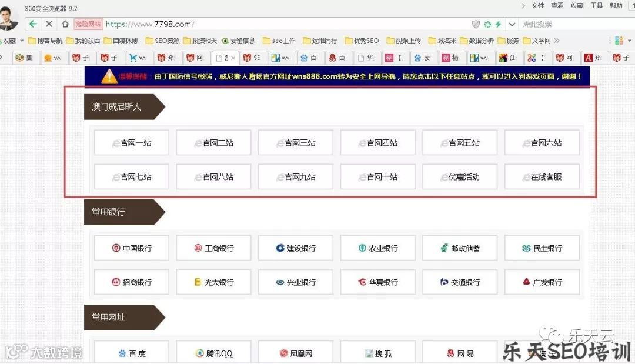
Task: Expand the address bar dropdown arrow
Action: tap(512, 24)
